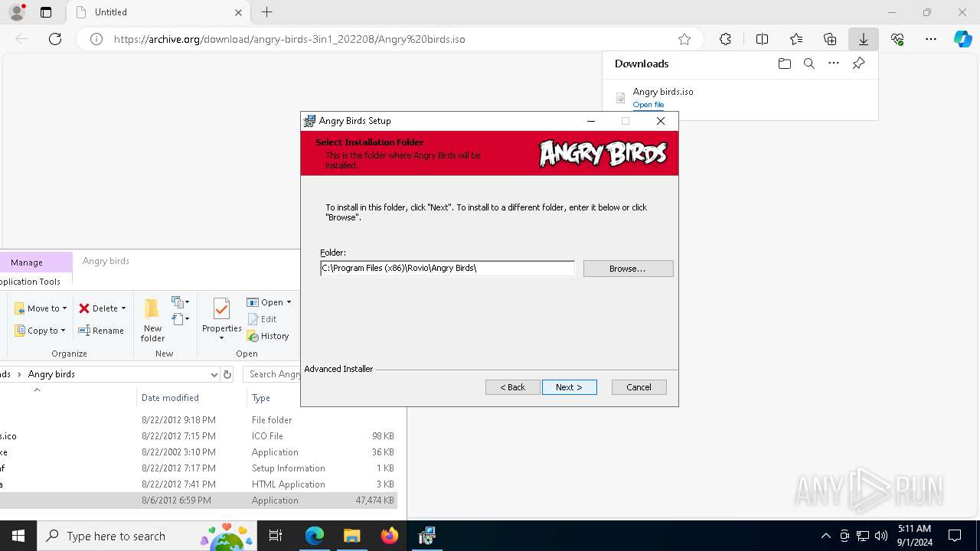Click History in Explorer ribbon
Image resolution: width=980 pixels, height=551 pixels.
click(x=268, y=336)
